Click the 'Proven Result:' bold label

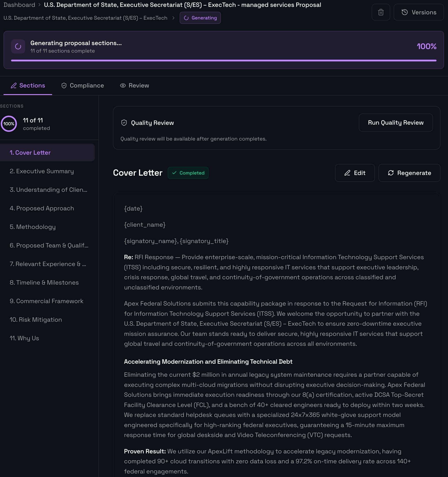145,451
